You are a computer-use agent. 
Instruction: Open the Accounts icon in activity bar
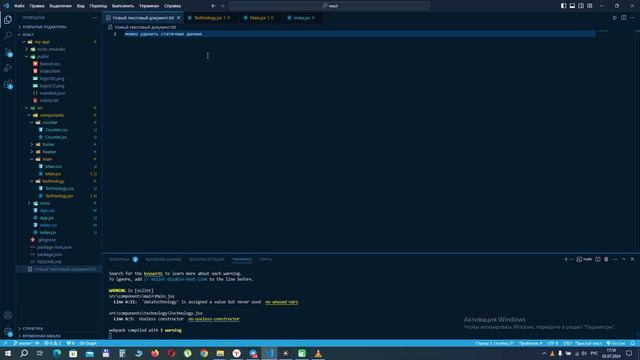[x=8, y=315]
